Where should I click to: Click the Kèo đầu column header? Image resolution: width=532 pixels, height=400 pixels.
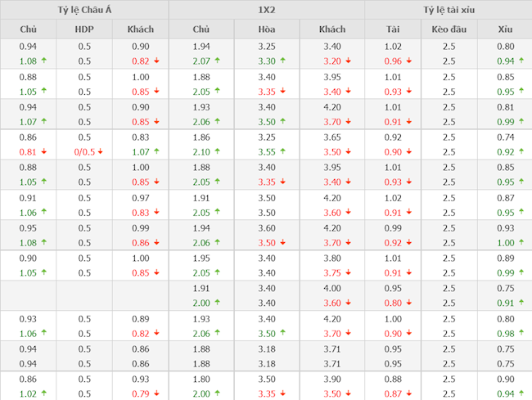449,29
